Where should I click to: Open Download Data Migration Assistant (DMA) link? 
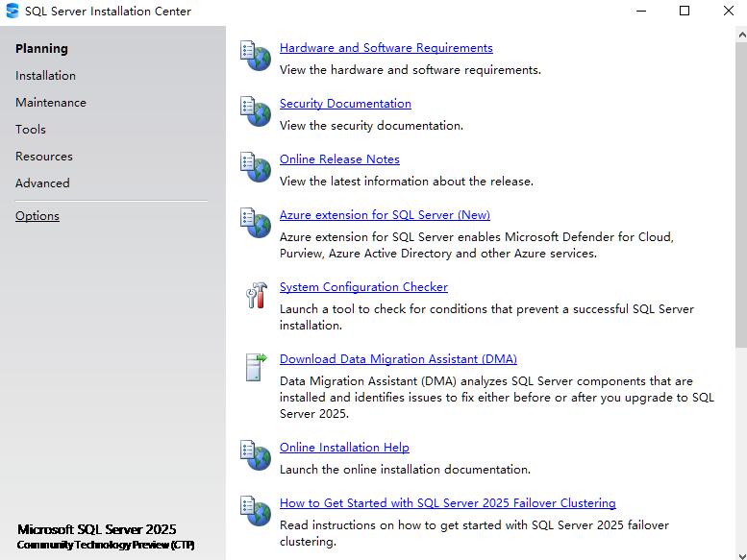pyautogui.click(x=398, y=359)
